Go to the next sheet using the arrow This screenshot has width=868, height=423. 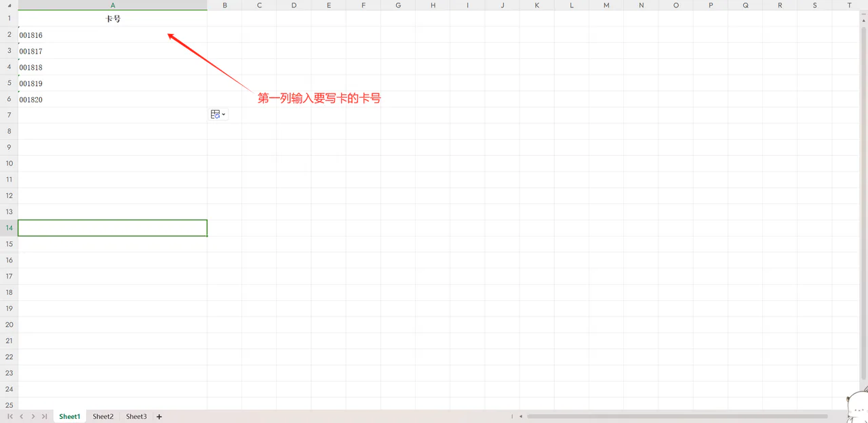33,416
